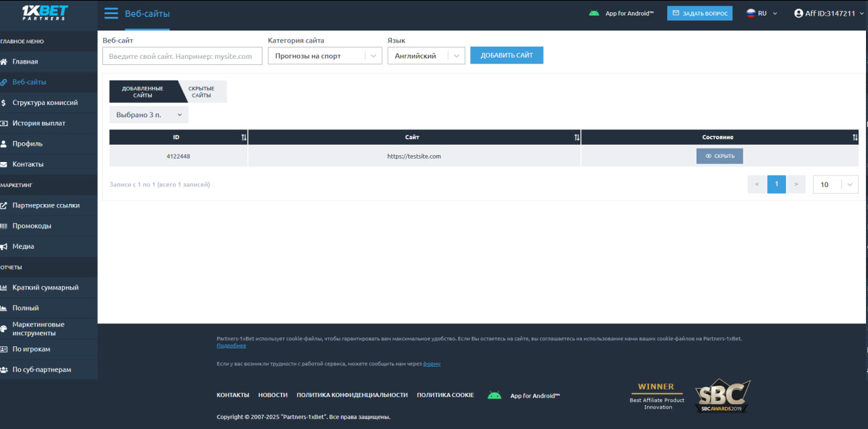
Task: Follow the Подробнее cookie link
Action: [231, 346]
